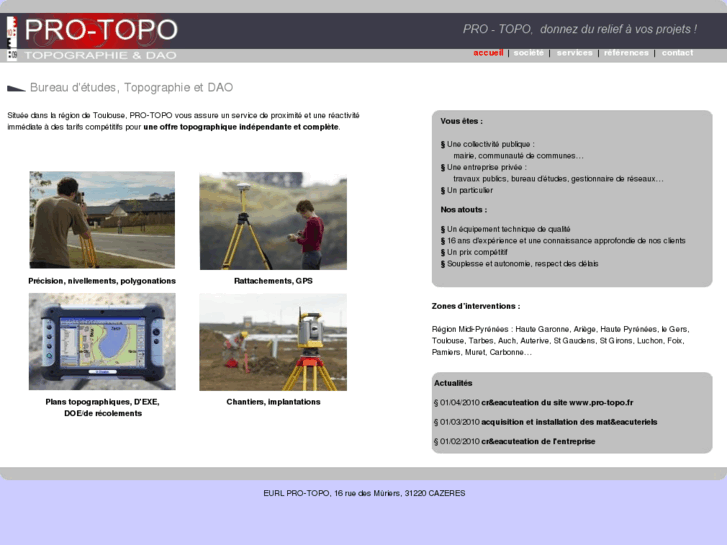727x545 pixels.
Task: Open the références menu item
Action: pos(626,53)
